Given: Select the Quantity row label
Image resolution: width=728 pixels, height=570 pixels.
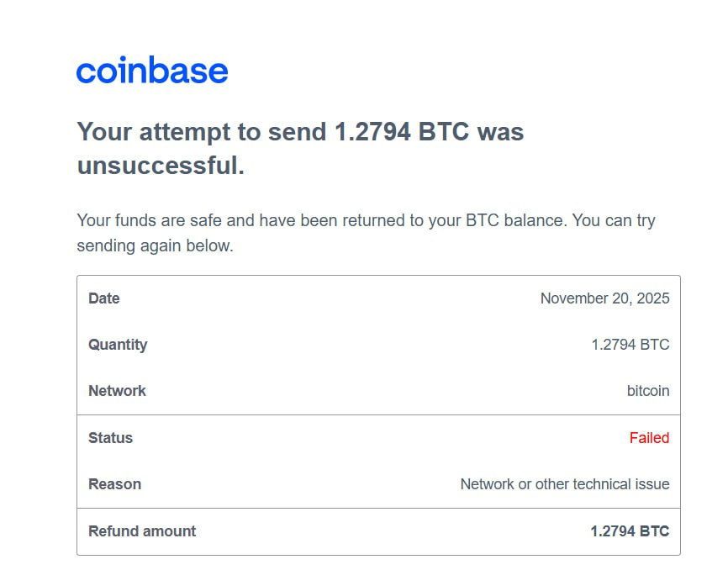Looking at the screenshot, I should [118, 345].
